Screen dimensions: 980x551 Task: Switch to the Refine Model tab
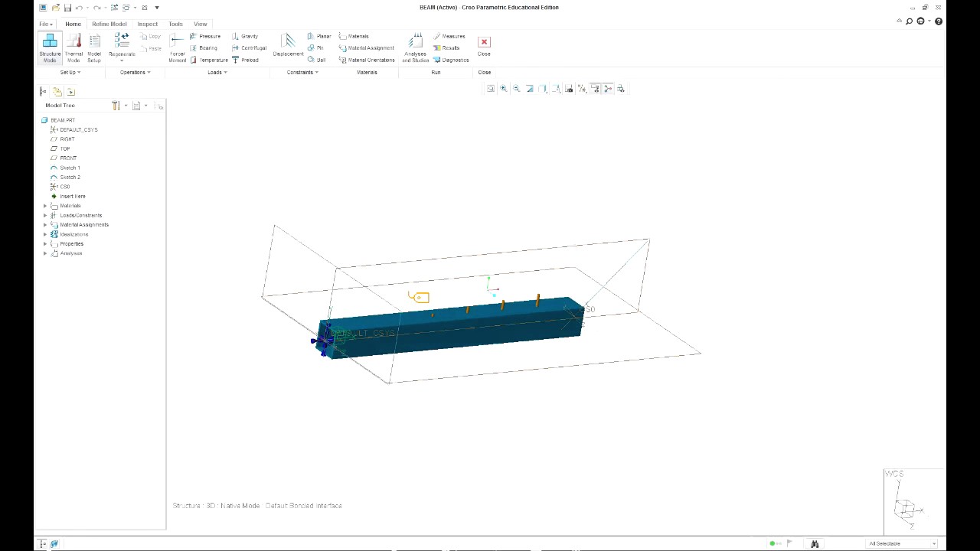click(x=109, y=24)
